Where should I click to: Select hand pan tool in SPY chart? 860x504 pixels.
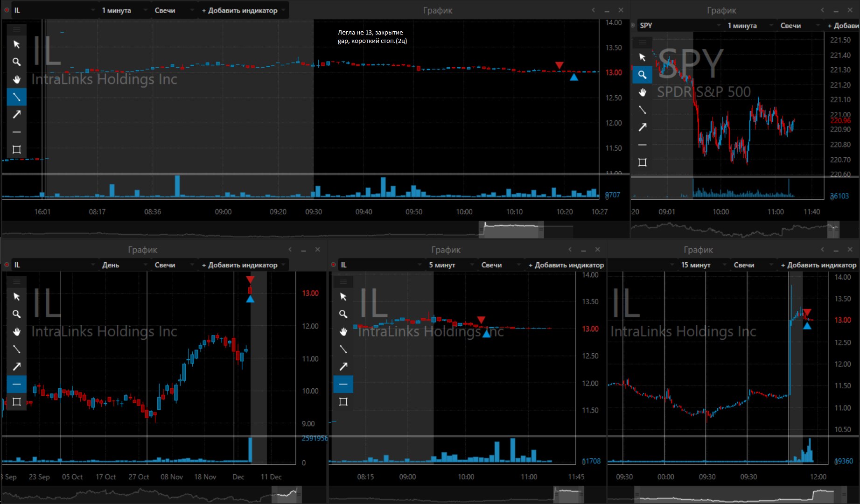(x=643, y=92)
